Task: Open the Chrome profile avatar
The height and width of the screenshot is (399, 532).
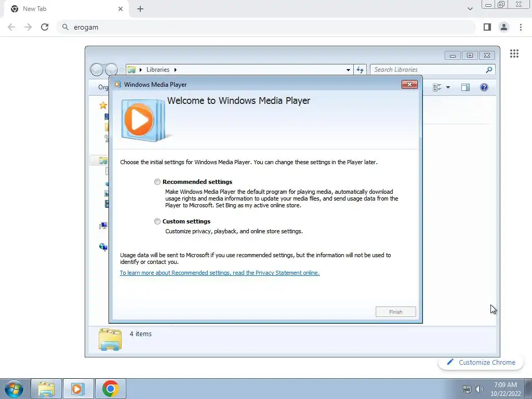Action: (x=504, y=27)
